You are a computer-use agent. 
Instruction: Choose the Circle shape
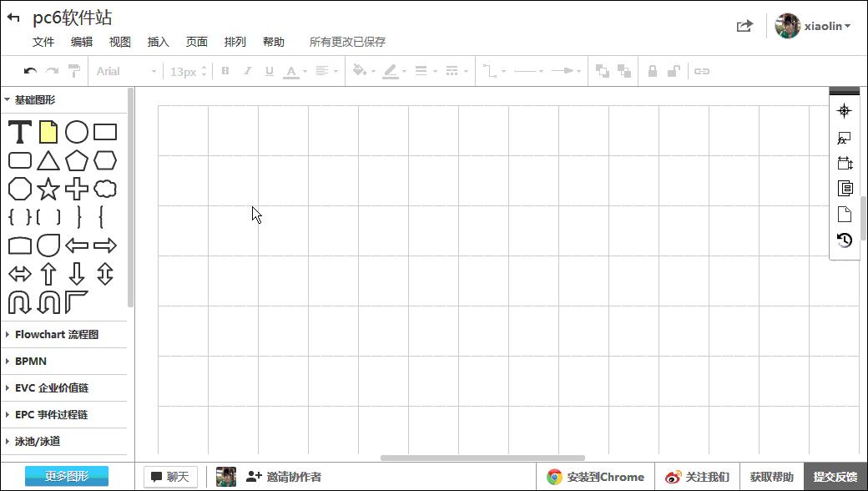(x=77, y=132)
